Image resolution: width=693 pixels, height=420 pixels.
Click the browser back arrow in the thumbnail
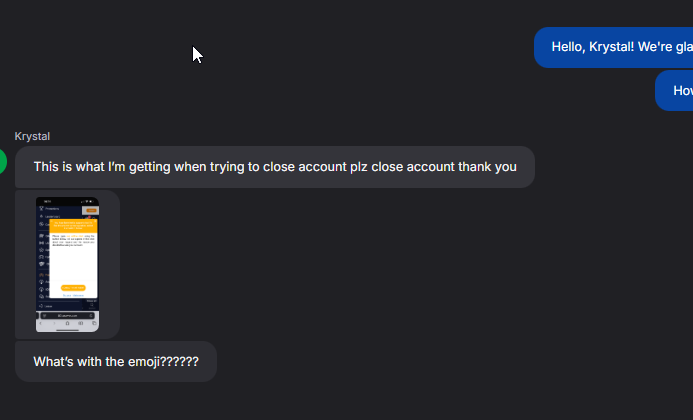(42, 324)
